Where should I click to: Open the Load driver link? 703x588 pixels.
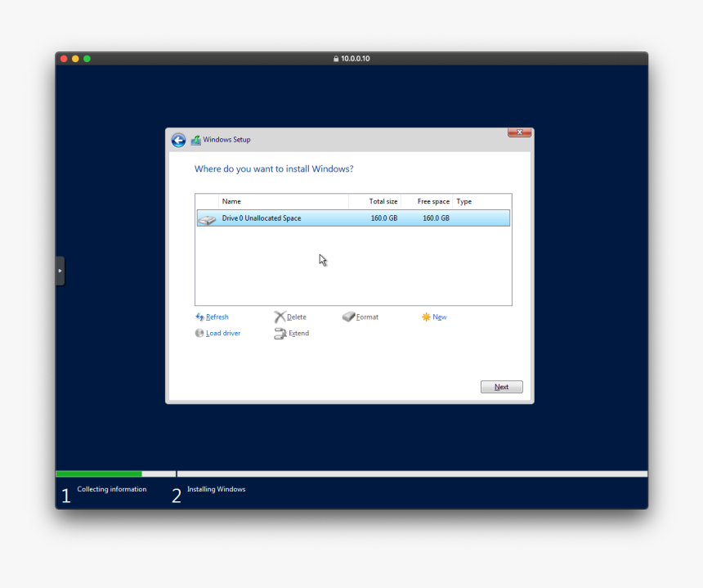[223, 333]
